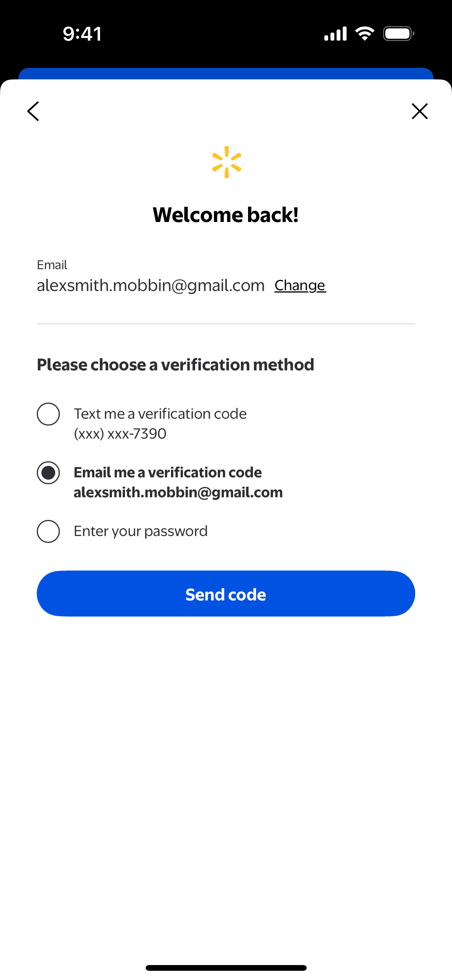Tap the masked phone number ending in 7390
Screen dimensions: 452x980
120,434
